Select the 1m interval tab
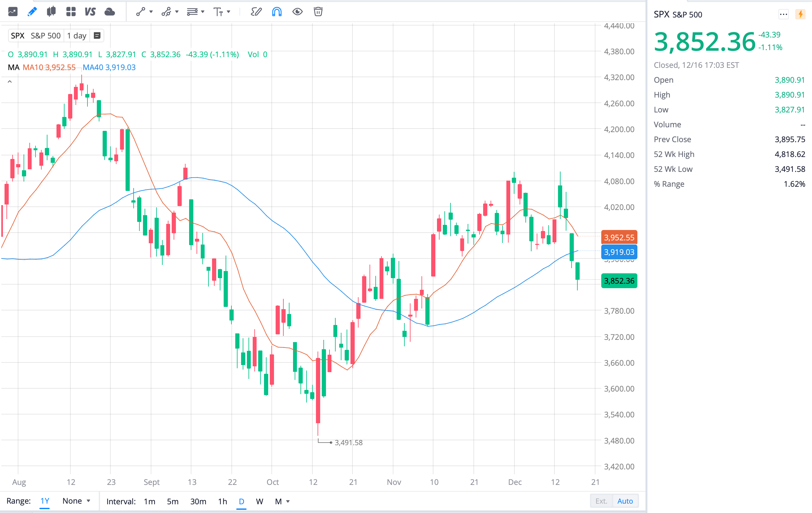Viewport: 812px width, 513px height. pos(149,501)
